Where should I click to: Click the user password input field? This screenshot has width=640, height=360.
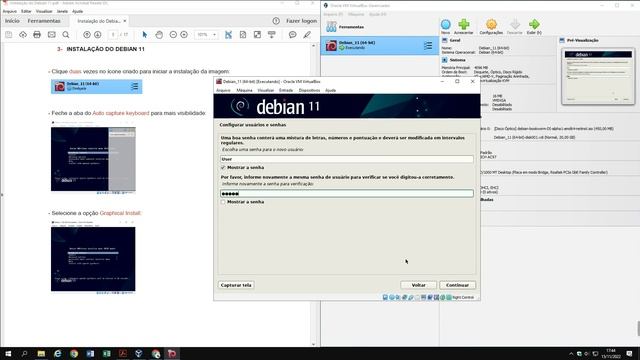[347, 159]
